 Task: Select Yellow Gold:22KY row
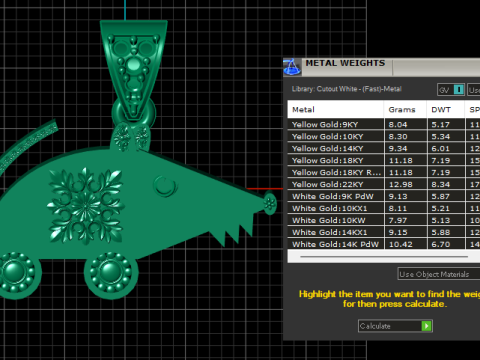click(384, 184)
